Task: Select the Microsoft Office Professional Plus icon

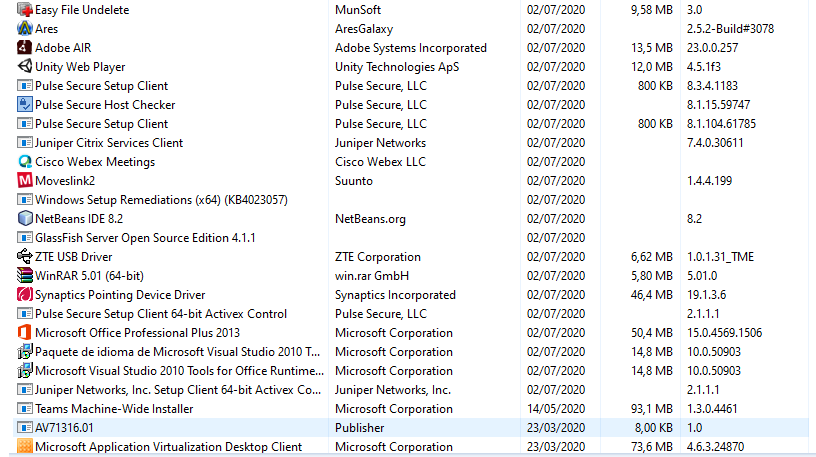Action: tap(24, 333)
